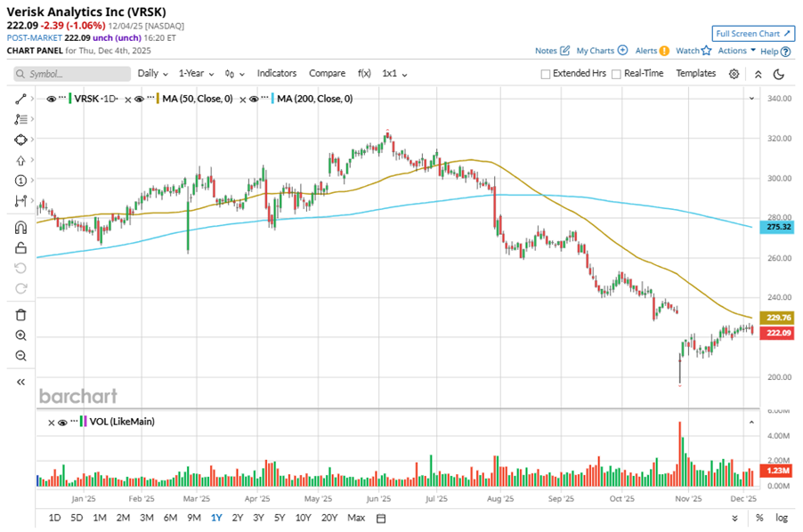Open the 1x1 layout dropdown
The width and height of the screenshot is (803, 532).
point(394,74)
